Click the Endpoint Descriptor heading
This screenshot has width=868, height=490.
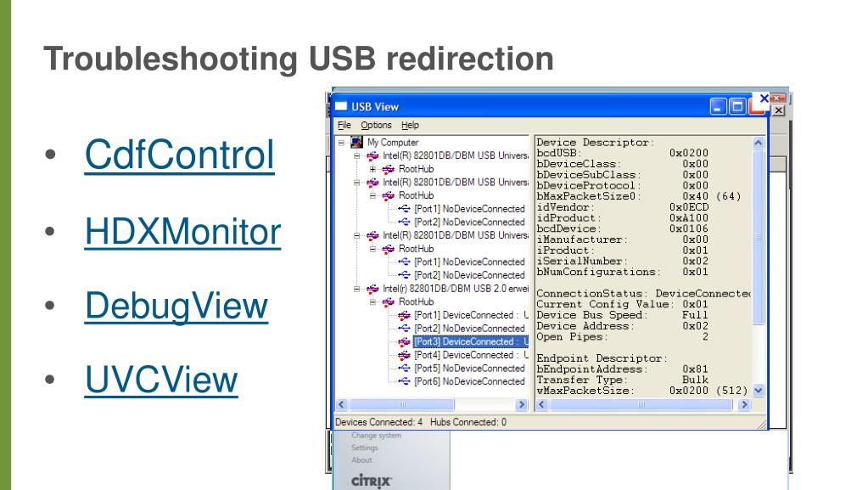tap(602, 358)
